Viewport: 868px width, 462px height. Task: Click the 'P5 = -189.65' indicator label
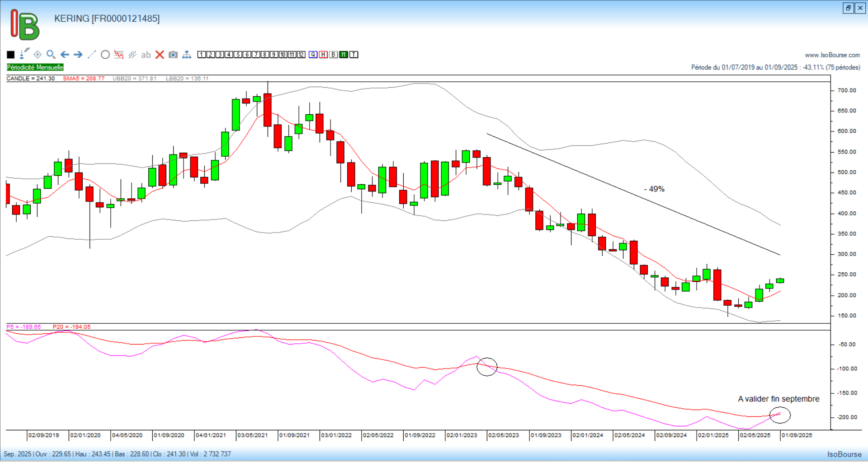tap(24, 327)
